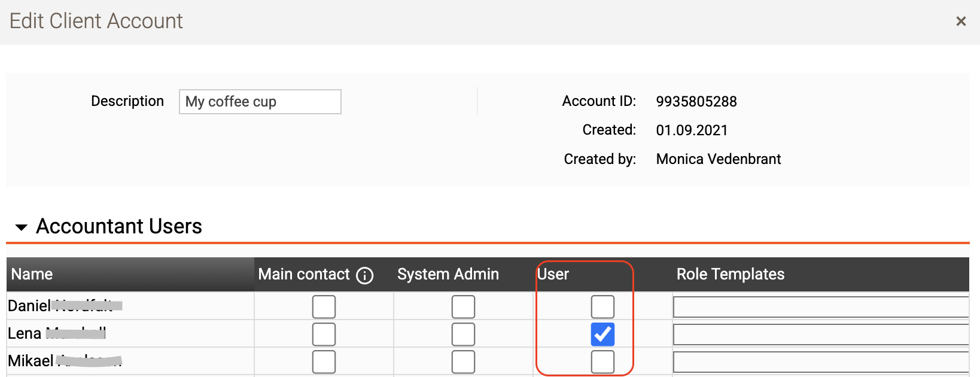
Task: Click the info icon beside Main contact
Action: (364, 275)
